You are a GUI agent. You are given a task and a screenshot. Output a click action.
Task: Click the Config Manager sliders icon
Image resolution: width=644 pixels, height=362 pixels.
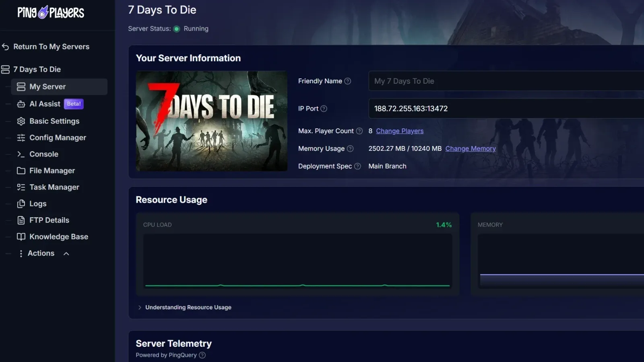(21, 138)
